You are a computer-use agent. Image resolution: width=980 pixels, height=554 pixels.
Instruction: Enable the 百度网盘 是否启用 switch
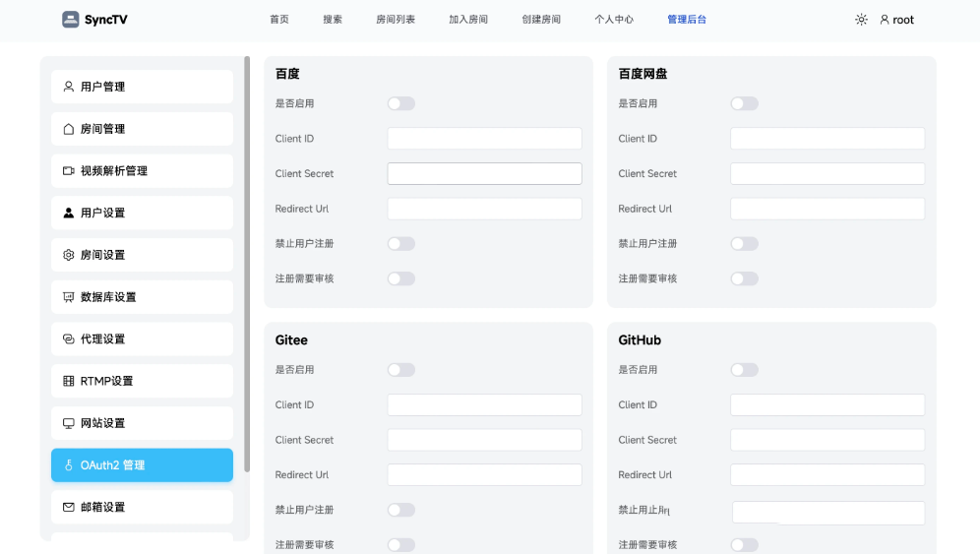click(x=745, y=103)
